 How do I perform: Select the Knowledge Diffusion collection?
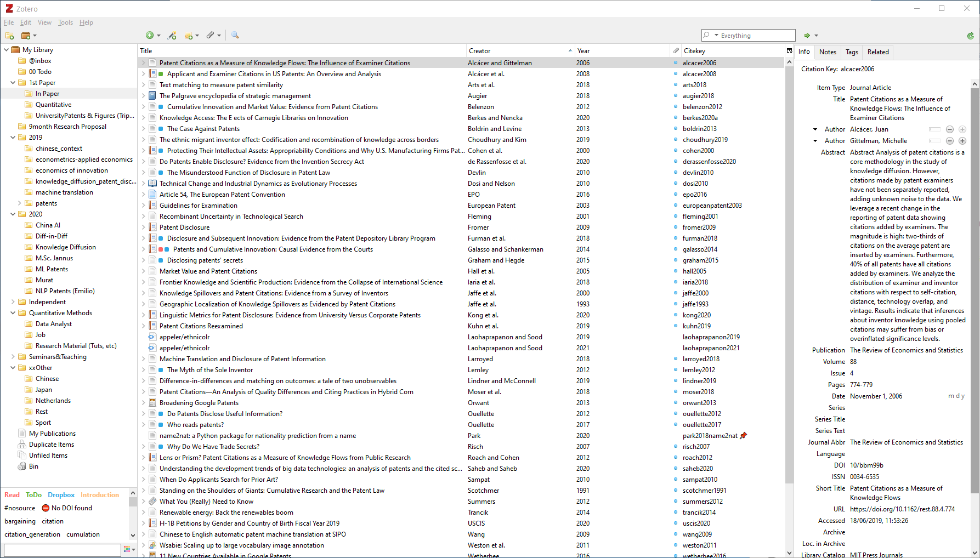[x=65, y=247]
